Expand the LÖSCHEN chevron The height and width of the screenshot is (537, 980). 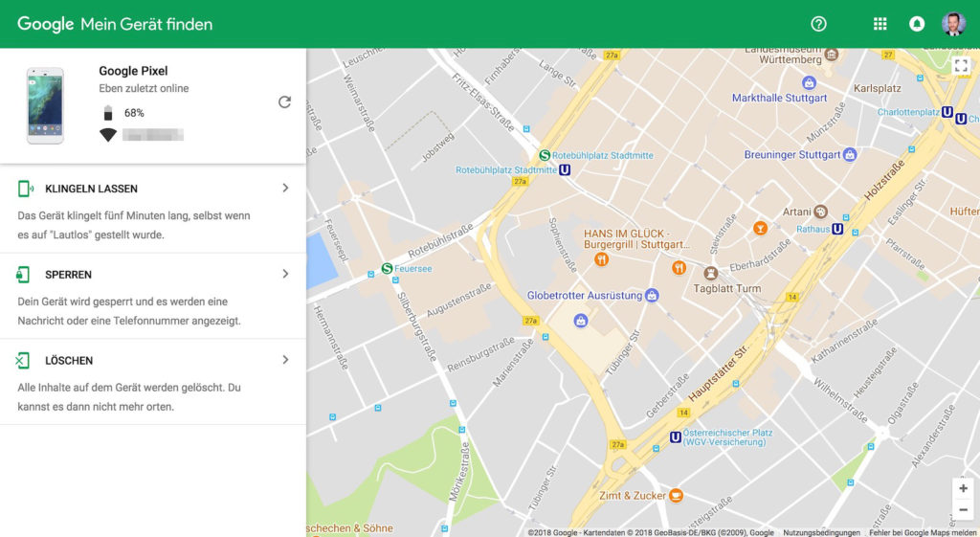(x=285, y=360)
